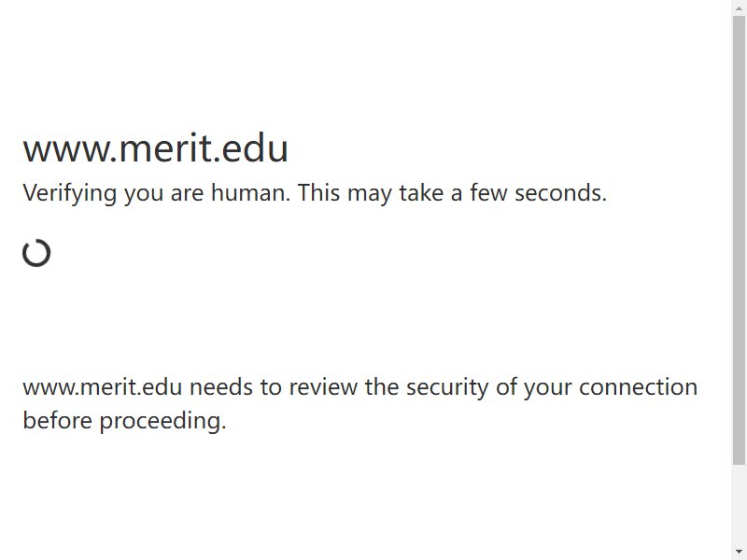Click the word 'needs' in the paragraph
747x560 pixels.
point(221,386)
